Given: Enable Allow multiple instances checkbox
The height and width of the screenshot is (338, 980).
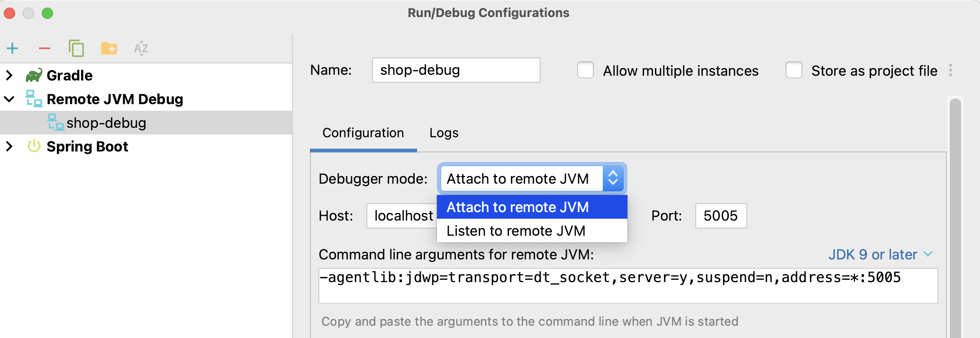Looking at the screenshot, I should pos(585,70).
